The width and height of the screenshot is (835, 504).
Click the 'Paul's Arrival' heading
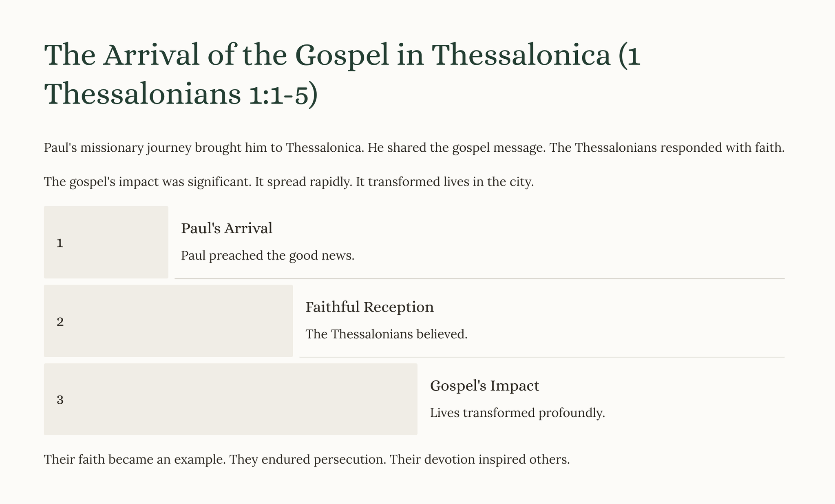point(227,228)
